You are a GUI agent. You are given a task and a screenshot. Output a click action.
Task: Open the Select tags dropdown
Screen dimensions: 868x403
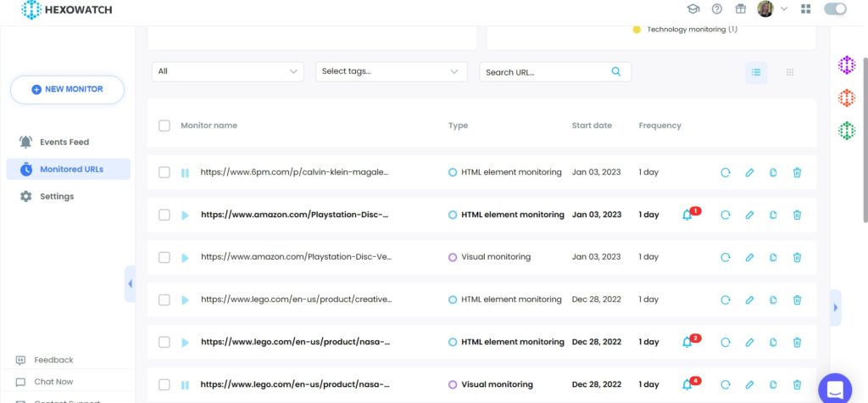[x=392, y=71]
